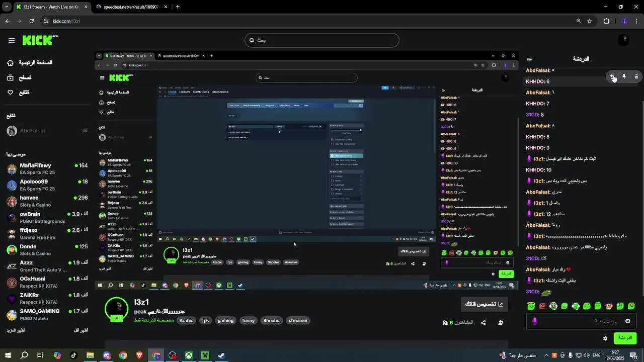Open recommended channel ffdjexo
This screenshot has height=362, width=644.
click(x=47, y=234)
